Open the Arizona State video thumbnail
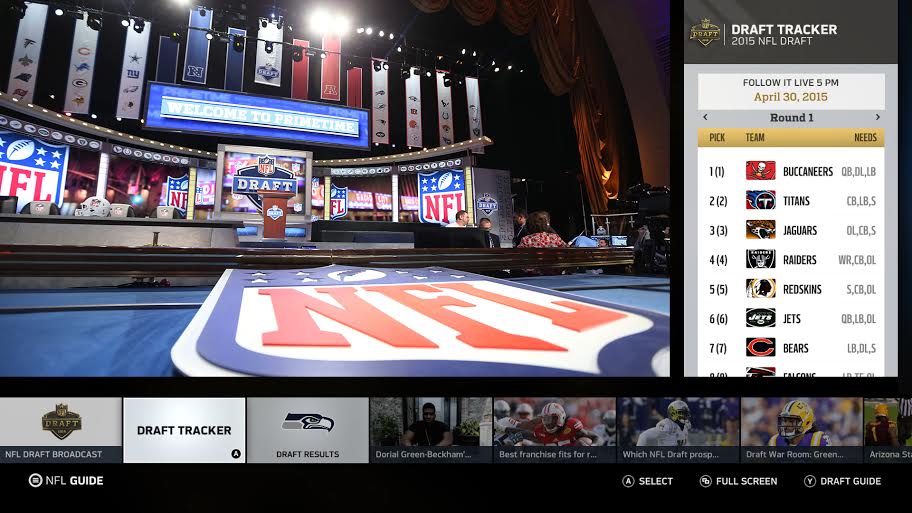Screen dimensions: 912x513 (x=888, y=430)
